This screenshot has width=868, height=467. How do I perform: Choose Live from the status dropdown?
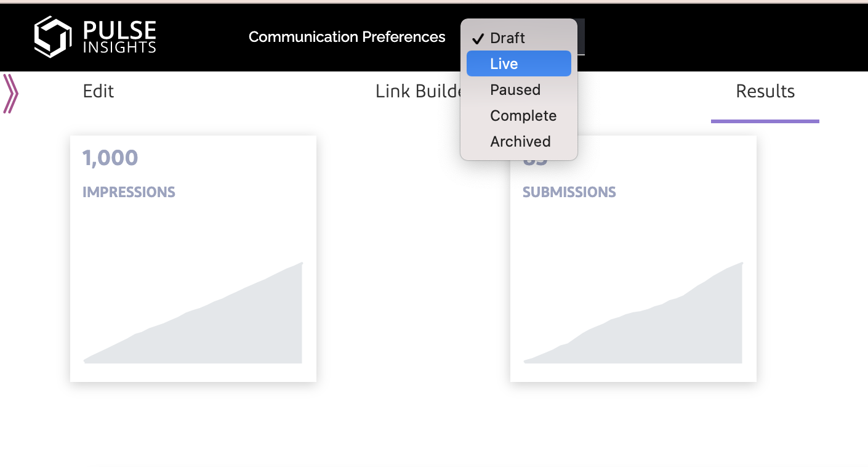click(504, 64)
